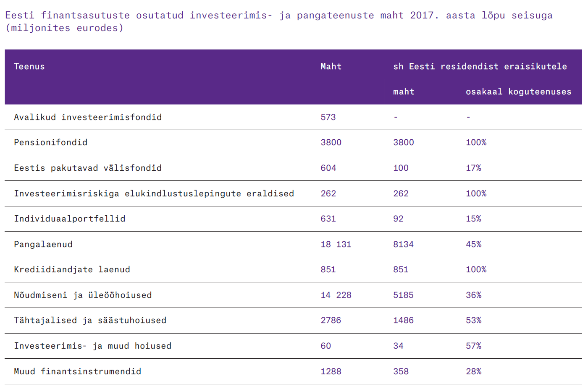Click the Teenus column header
This screenshot has height=386, width=588.
click(x=29, y=66)
